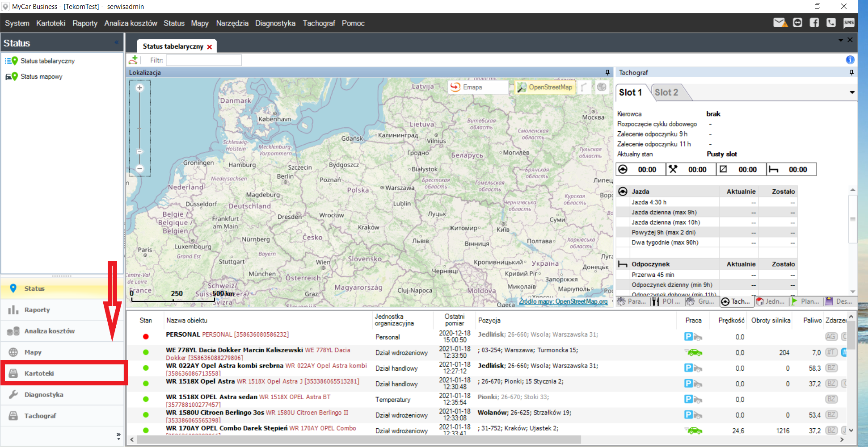Open the Jedn... bottom panel tab
This screenshot has height=447, width=868.
[770, 301]
